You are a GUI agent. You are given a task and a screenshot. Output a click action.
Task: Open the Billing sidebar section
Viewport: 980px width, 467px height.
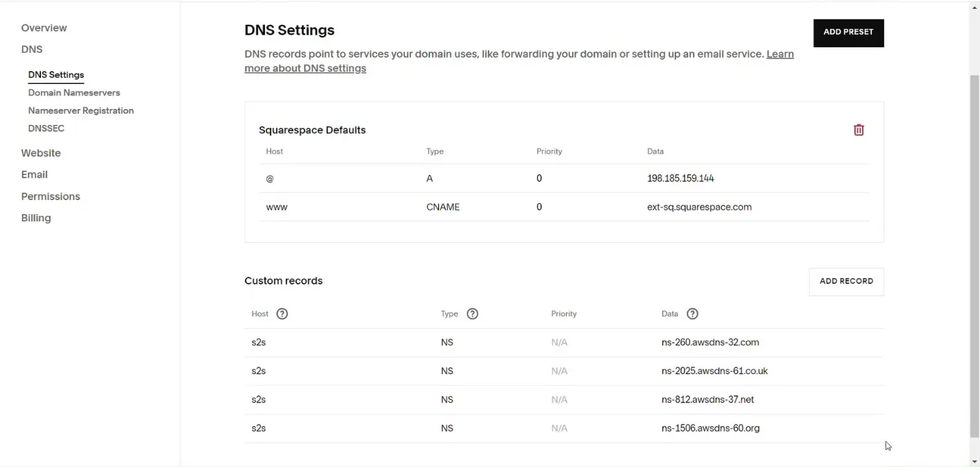[36, 218]
